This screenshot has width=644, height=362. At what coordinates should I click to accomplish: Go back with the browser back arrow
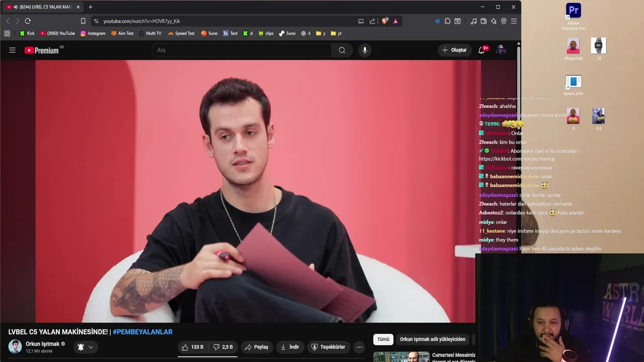8,21
